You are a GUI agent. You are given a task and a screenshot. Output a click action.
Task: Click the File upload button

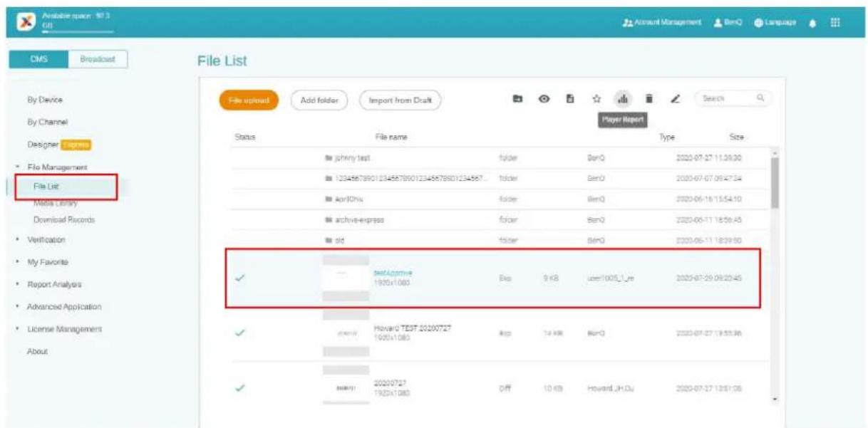(249, 100)
